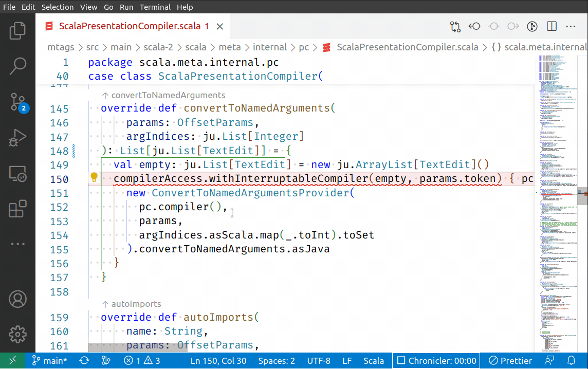Viewport: 588px width, 369px height.
Task: Click the Prettier status bar item
Action: click(x=511, y=361)
